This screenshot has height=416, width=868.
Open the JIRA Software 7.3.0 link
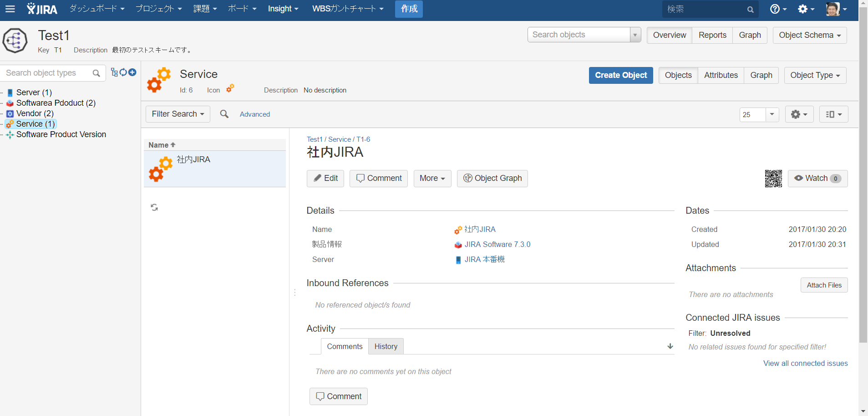(497, 244)
